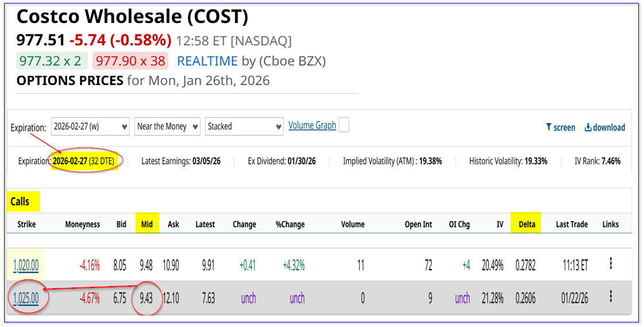This screenshot has width=644, height=327.
Task: Open the expiration date dropdown
Action: click(x=90, y=126)
